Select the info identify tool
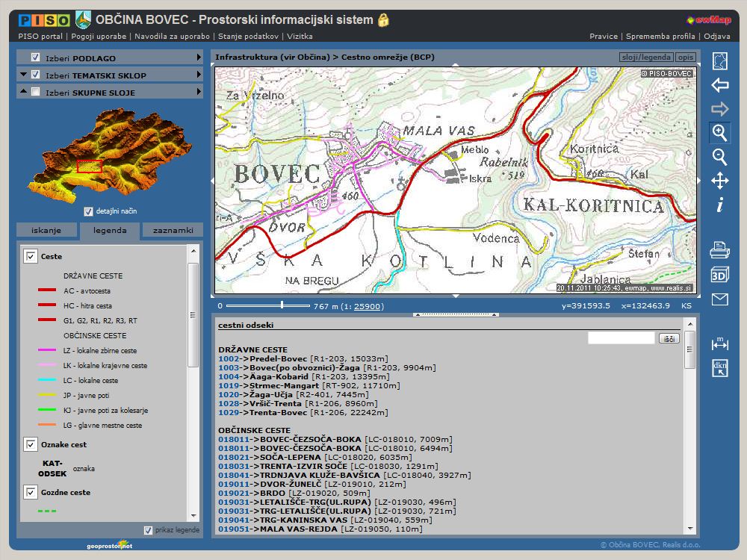This screenshot has width=747, height=560. point(719,205)
